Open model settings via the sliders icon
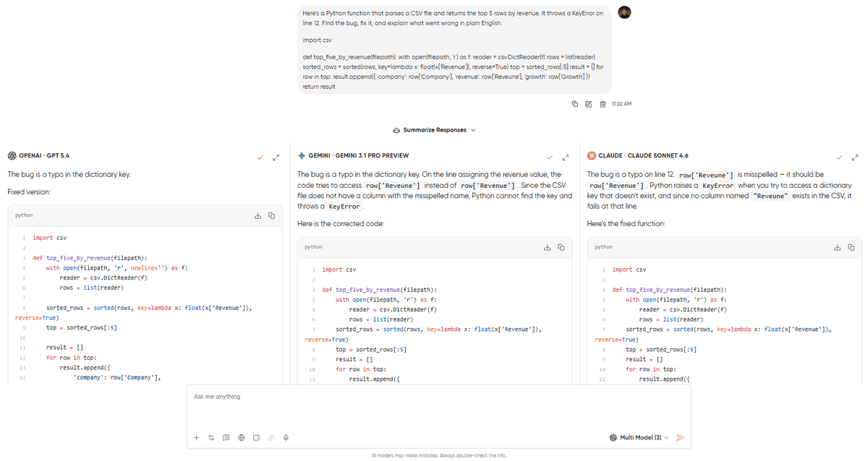 (x=211, y=437)
